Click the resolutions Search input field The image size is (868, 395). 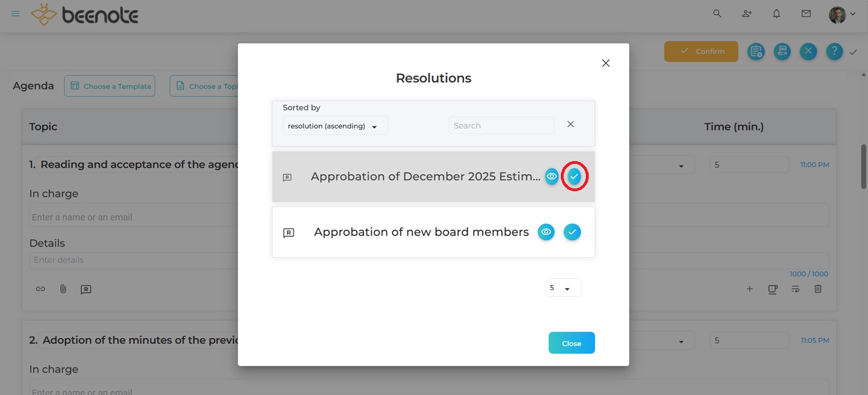click(x=501, y=125)
